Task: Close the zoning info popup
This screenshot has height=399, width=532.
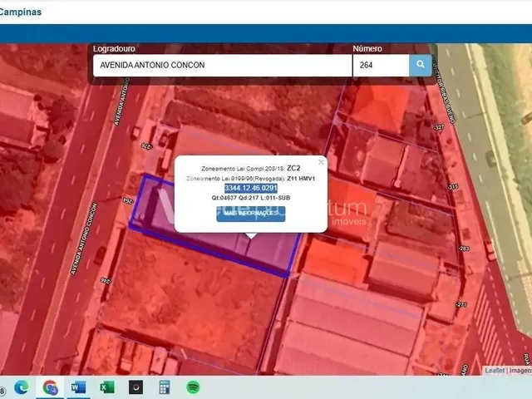Action: pyautogui.click(x=321, y=163)
